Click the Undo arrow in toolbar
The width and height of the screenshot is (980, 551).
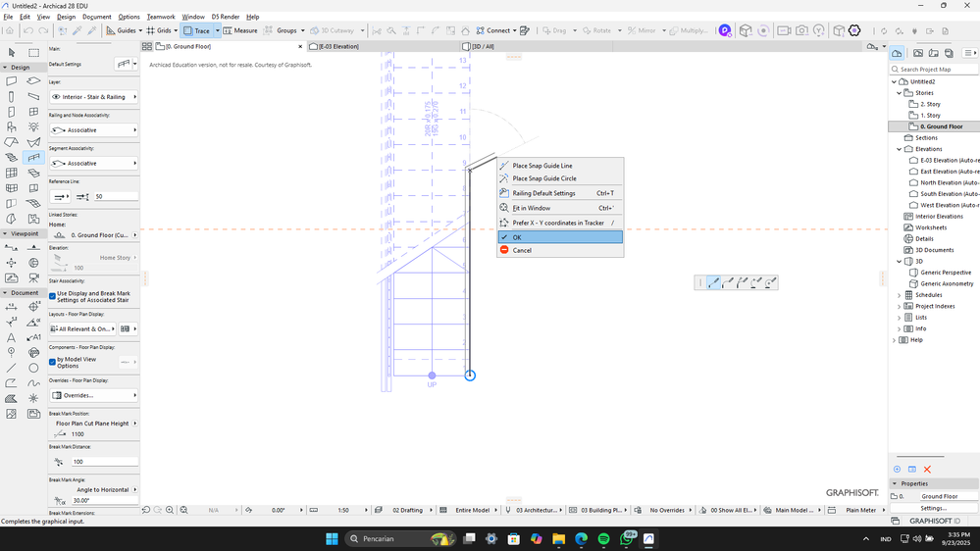[x=28, y=30]
